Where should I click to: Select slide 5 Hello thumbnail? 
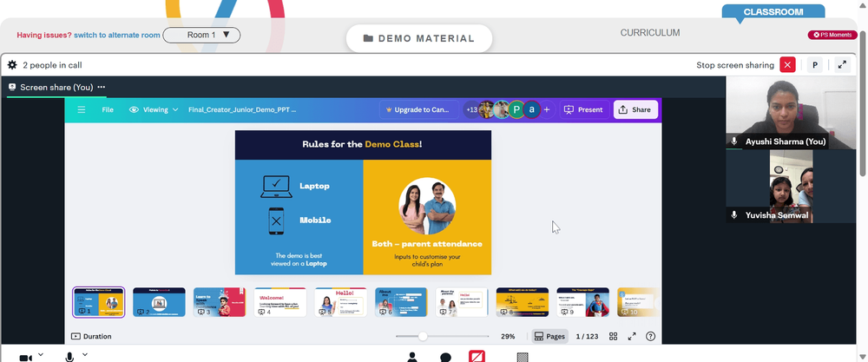pos(340,302)
